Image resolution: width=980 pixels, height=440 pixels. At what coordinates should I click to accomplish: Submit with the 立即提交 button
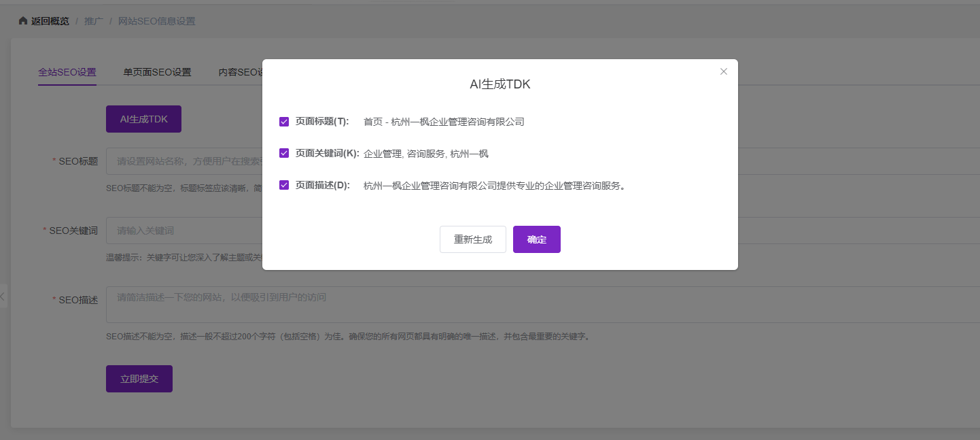click(x=139, y=379)
